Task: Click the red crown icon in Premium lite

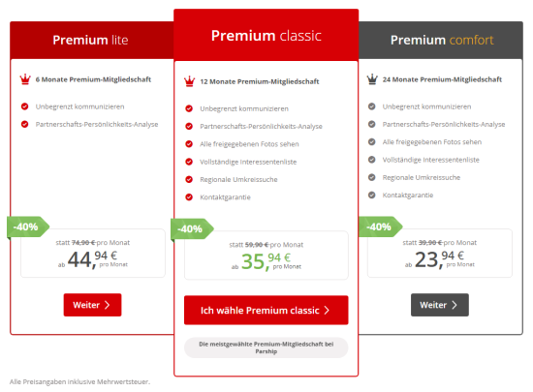Action: pos(25,79)
